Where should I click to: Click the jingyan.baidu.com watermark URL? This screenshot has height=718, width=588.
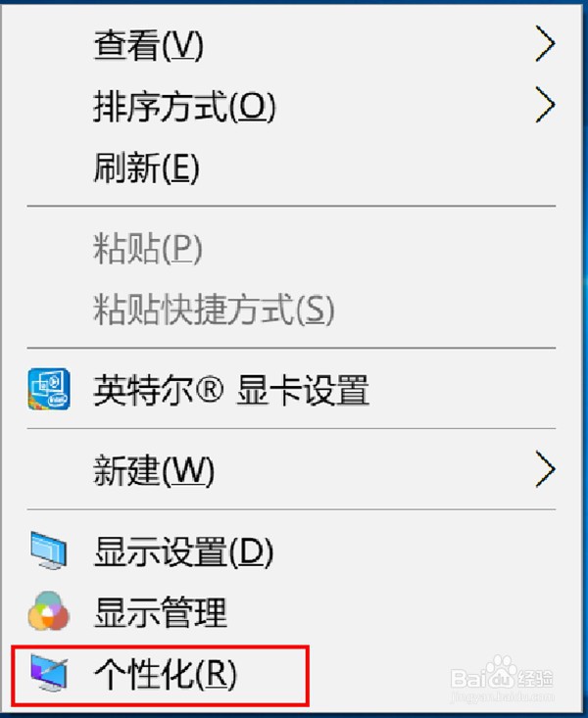tap(503, 697)
